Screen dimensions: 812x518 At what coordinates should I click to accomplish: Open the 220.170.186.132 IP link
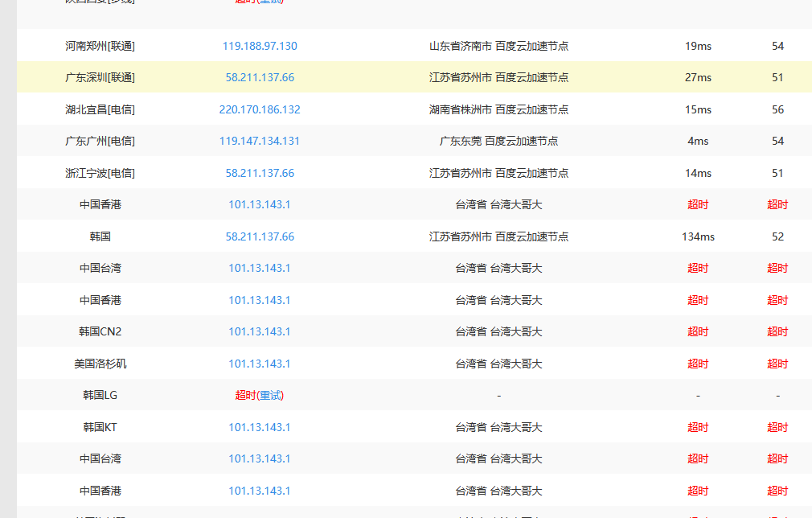(x=260, y=109)
